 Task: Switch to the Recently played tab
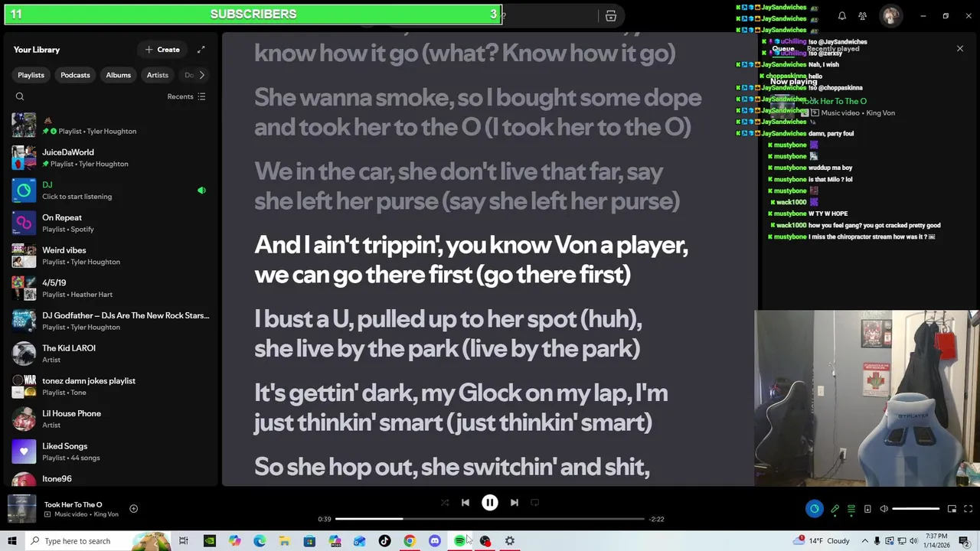(x=833, y=49)
